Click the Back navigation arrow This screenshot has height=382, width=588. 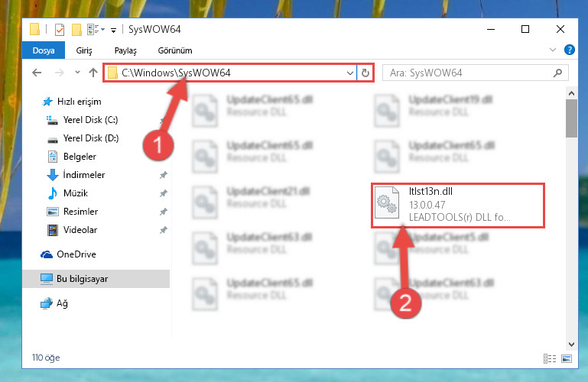(x=37, y=73)
